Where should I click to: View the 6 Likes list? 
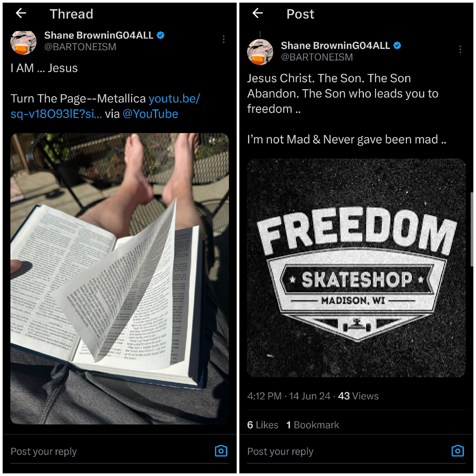[263, 425]
